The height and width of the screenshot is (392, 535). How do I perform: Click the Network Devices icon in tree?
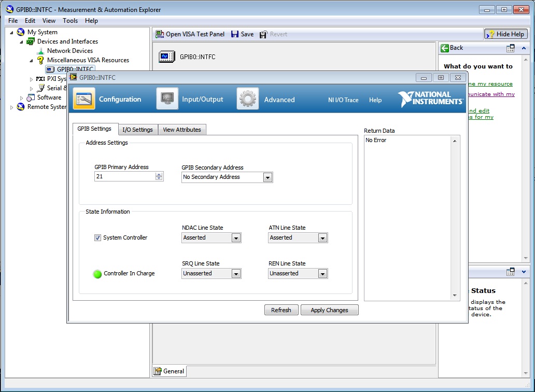[x=40, y=51]
